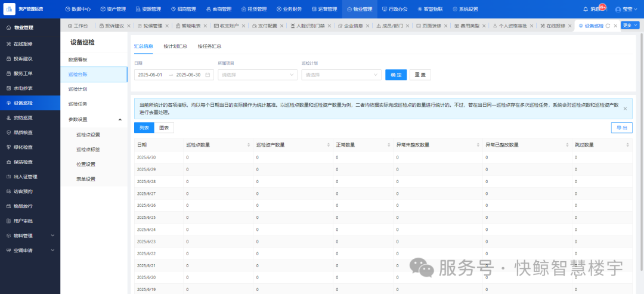Image resolution: width=644 pixels, height=294 pixels.
Task: Click the 资产管理 cube icon in top bar
Action: [103, 8]
